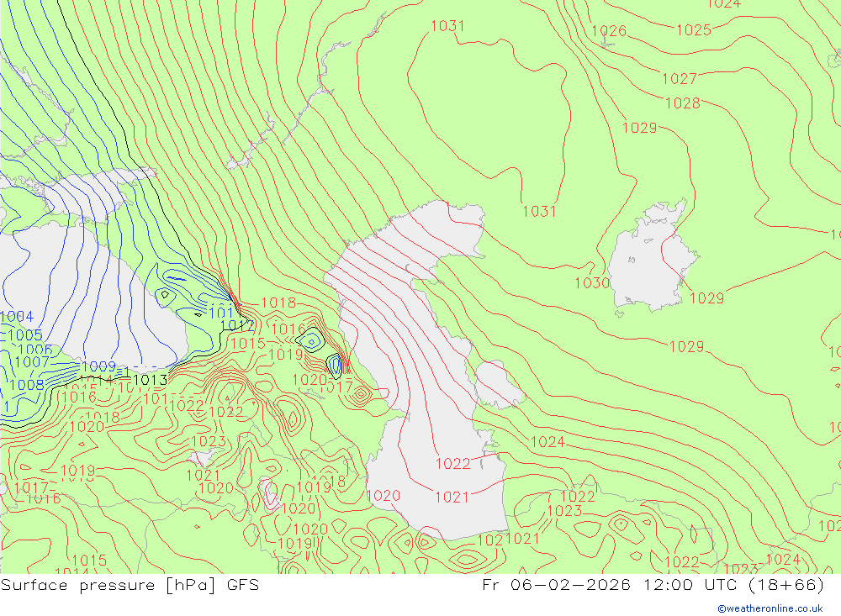Click the blue 1005 isobar label
The image size is (841, 616).
25,335
